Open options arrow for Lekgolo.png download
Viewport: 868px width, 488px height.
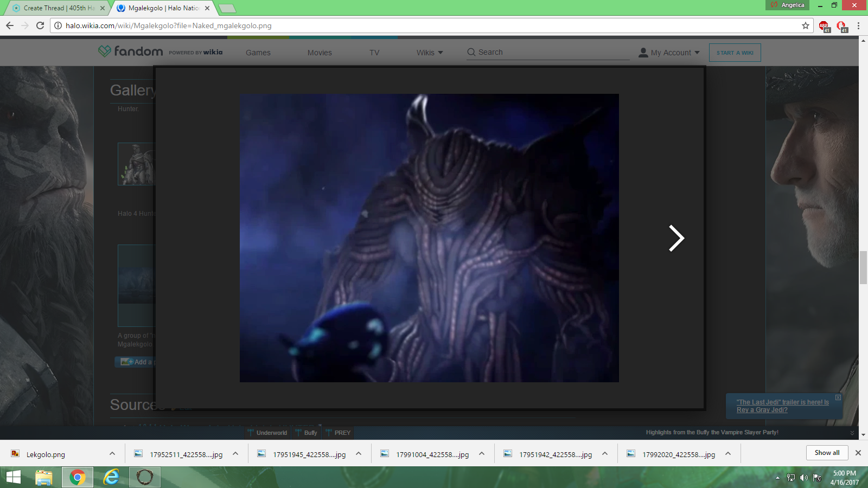112,454
